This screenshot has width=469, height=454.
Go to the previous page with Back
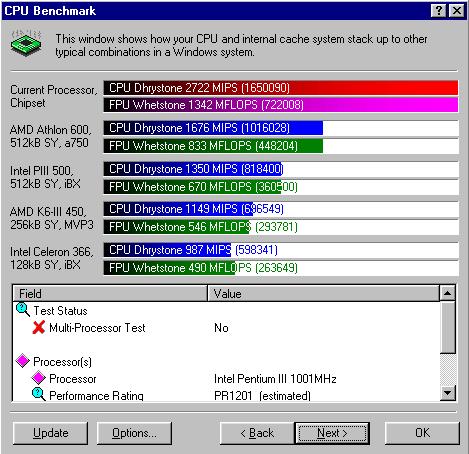(257, 433)
